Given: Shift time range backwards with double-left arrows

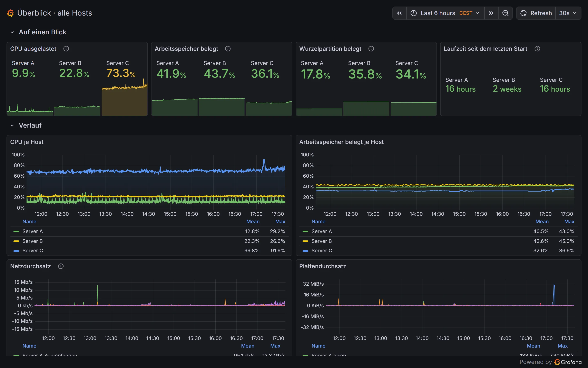Looking at the screenshot, I should pyautogui.click(x=399, y=13).
